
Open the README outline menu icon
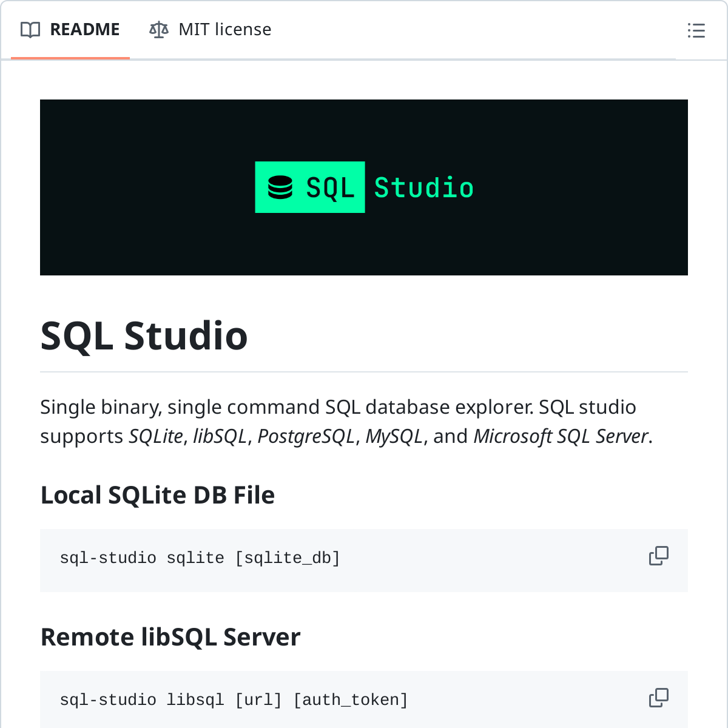[696, 30]
